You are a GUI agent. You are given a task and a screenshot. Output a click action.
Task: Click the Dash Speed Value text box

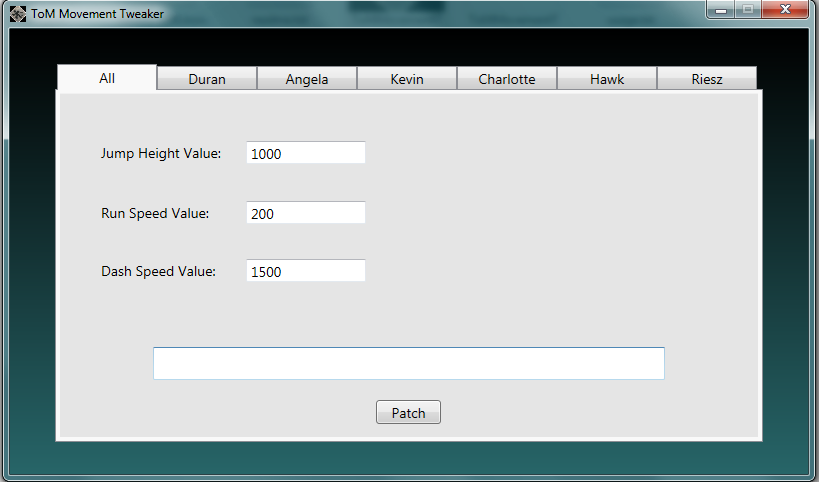point(305,271)
